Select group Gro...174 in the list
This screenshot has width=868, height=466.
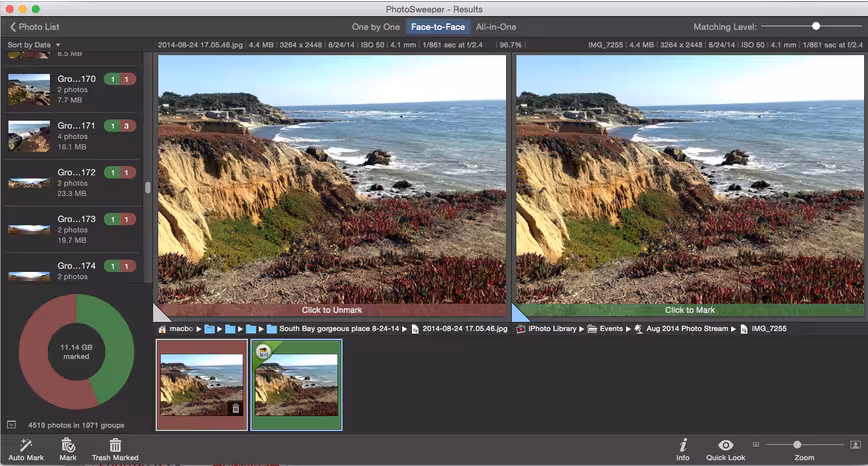pos(73,270)
